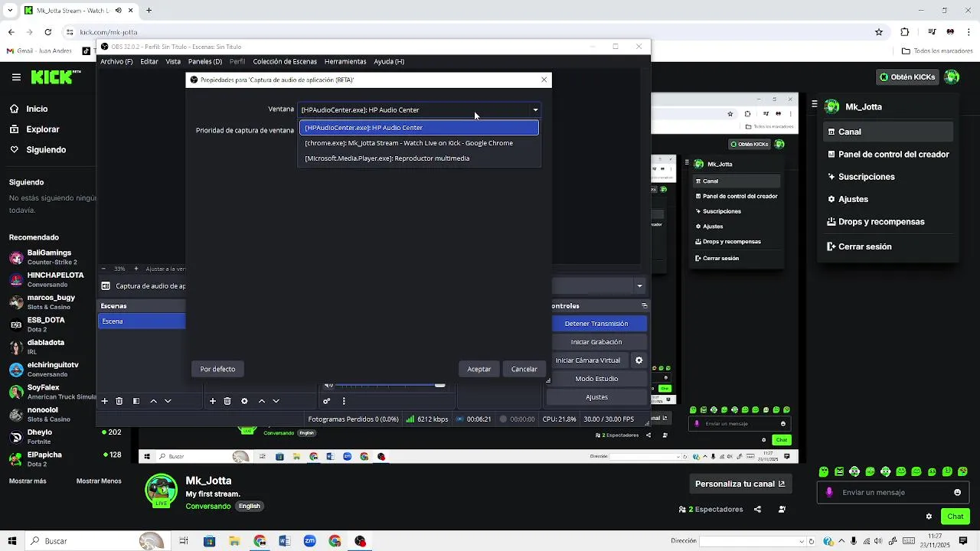980x551 pixels.
Task: Reload the kick.com page in Chrome
Action: pyautogui.click(x=48, y=32)
